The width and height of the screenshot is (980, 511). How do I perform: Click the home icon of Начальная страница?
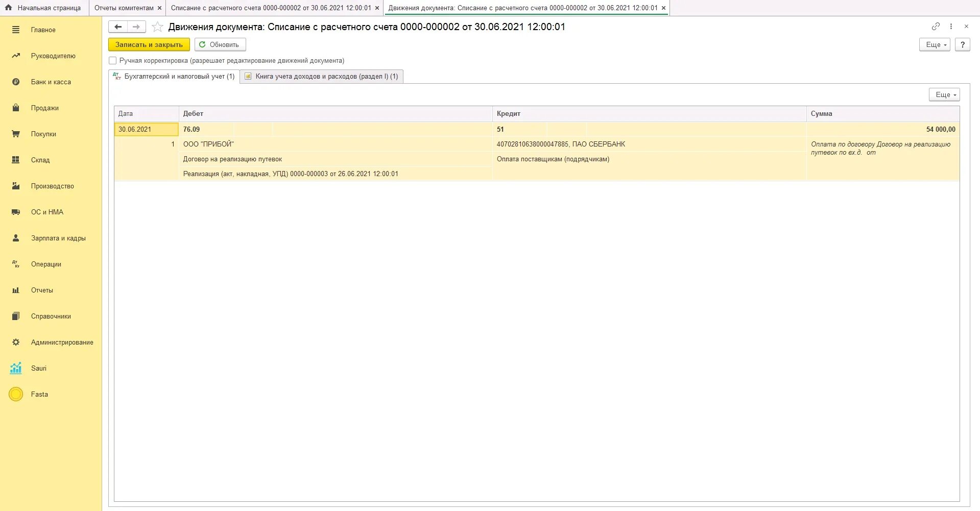click(8, 8)
